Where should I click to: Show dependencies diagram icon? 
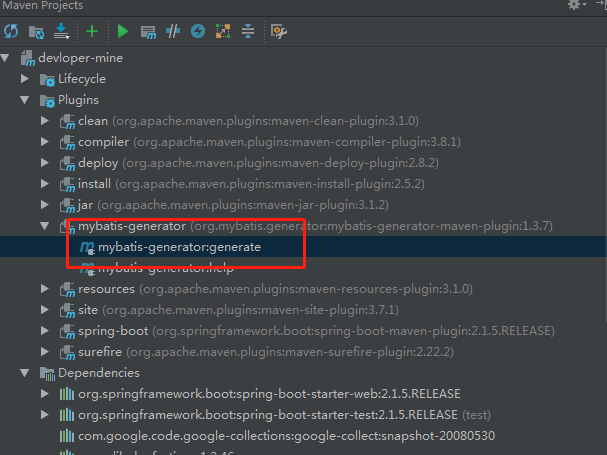tap(223, 31)
